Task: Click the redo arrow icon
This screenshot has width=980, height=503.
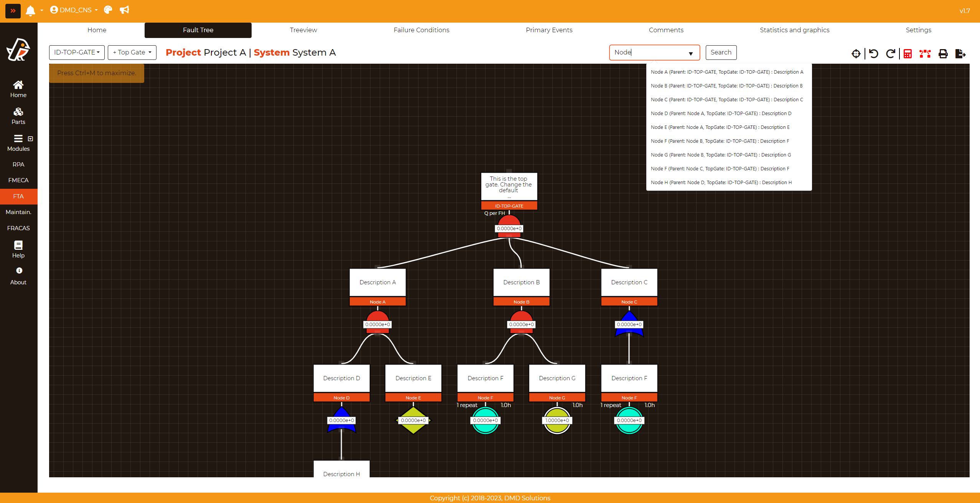Action: point(890,53)
